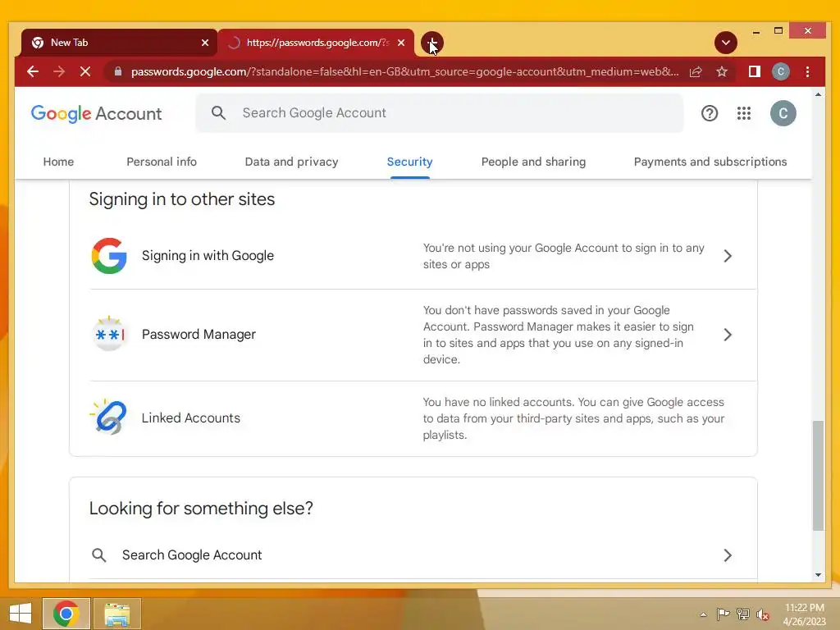This screenshot has width=840, height=630.
Task: Open the Windows Start button
Action: pyautogui.click(x=21, y=614)
